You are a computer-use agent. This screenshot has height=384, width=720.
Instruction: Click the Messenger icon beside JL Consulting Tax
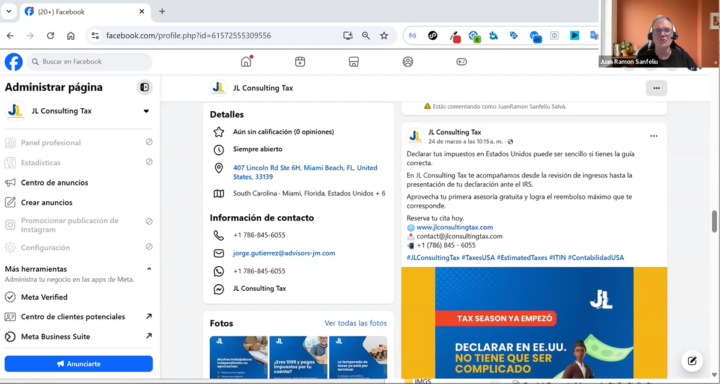(x=219, y=289)
